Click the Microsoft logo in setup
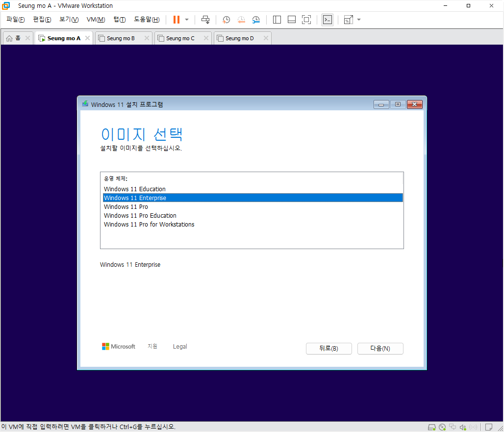504x432 pixels. click(x=119, y=347)
